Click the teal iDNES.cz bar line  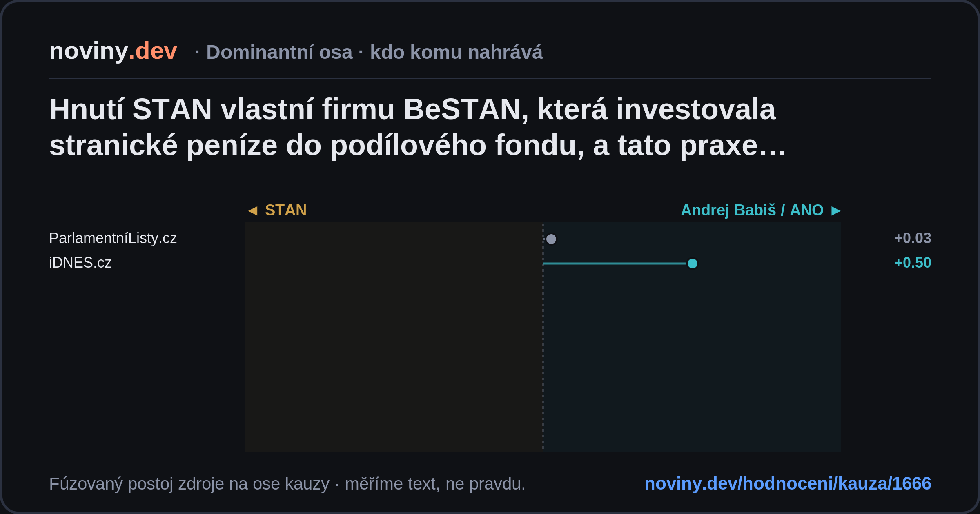pyautogui.click(x=615, y=264)
